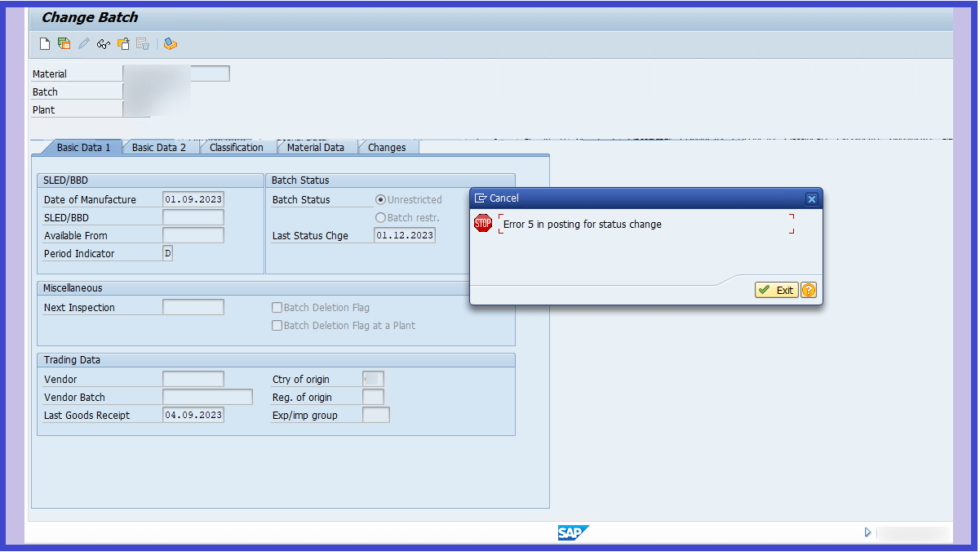The width and height of the screenshot is (980, 552).
Task: Click the Vendor Batch input field
Action: [x=207, y=397]
